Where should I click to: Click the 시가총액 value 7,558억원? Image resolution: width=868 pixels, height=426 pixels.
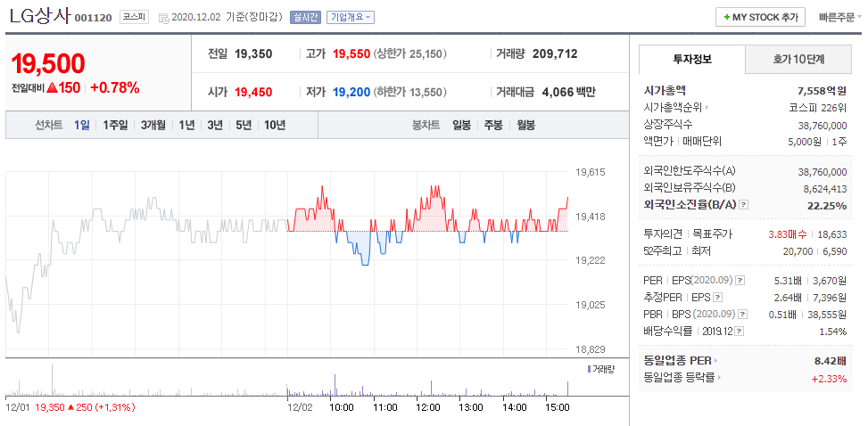822,91
